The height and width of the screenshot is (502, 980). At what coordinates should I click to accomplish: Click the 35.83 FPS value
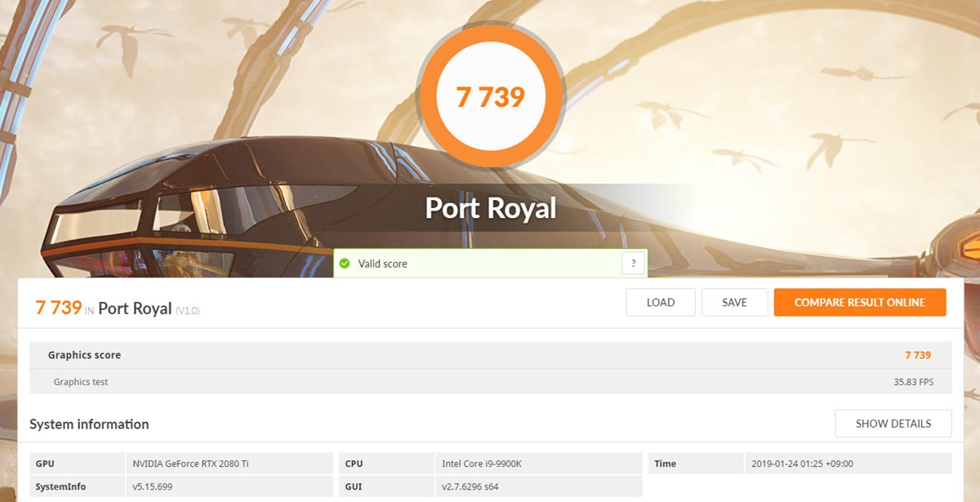point(914,382)
